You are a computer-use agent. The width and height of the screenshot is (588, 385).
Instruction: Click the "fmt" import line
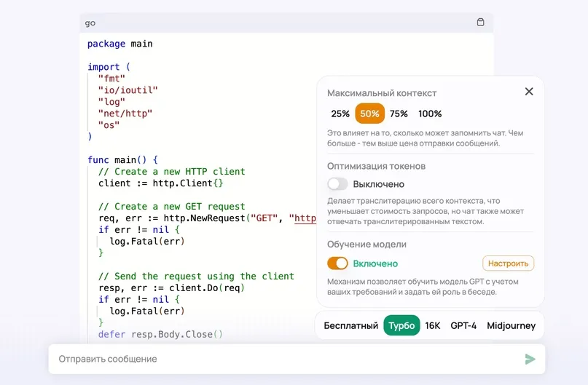click(111, 79)
